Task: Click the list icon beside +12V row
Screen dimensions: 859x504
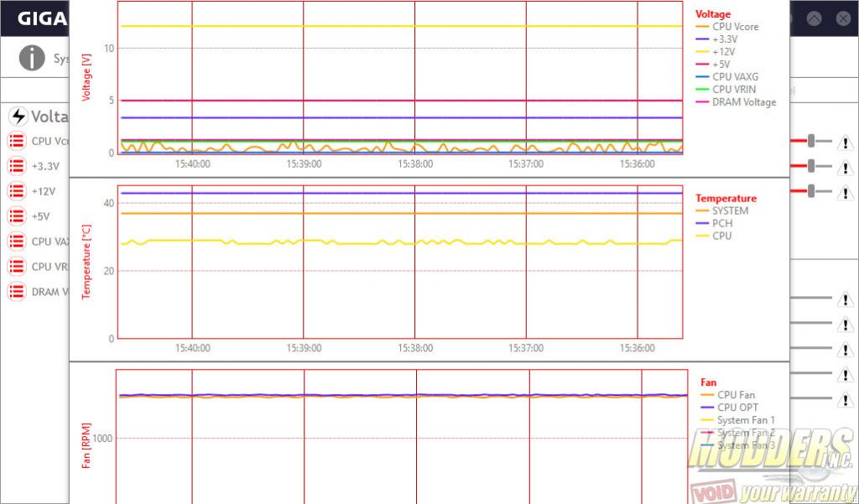Action: [17, 191]
